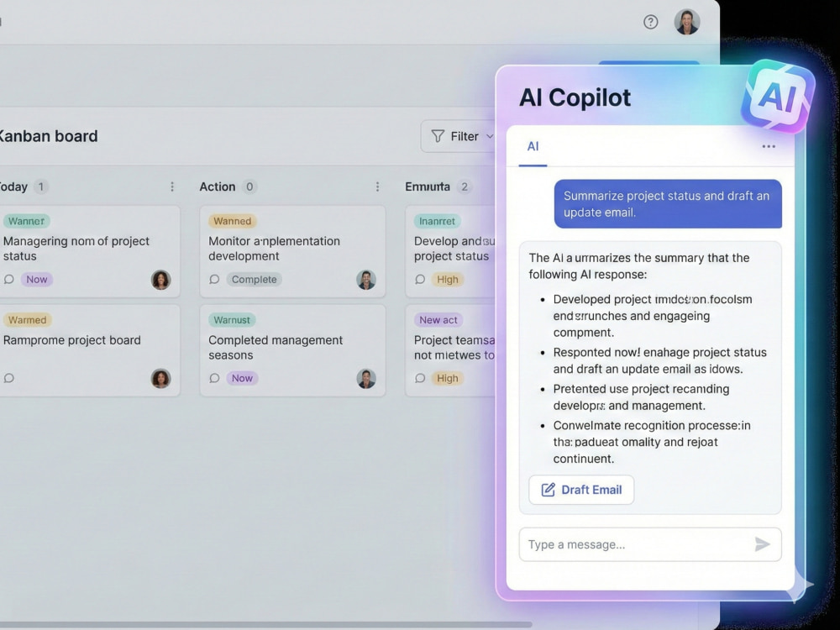Click the Draft Email button
This screenshot has width=840, height=630.
(x=581, y=490)
